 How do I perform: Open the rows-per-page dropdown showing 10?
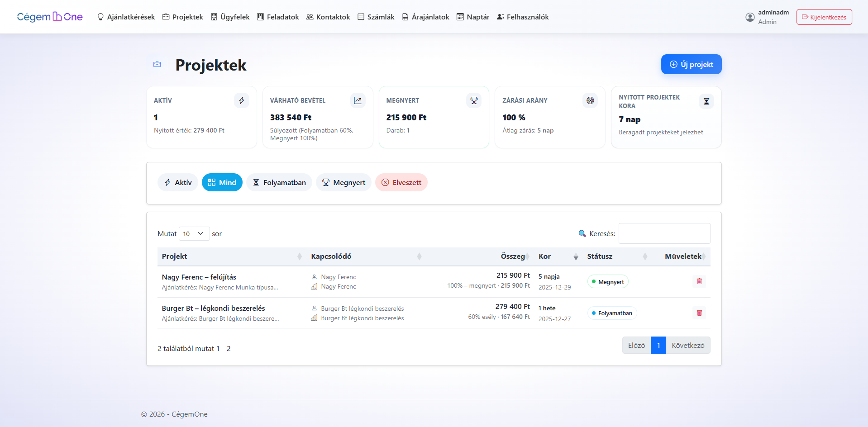194,234
